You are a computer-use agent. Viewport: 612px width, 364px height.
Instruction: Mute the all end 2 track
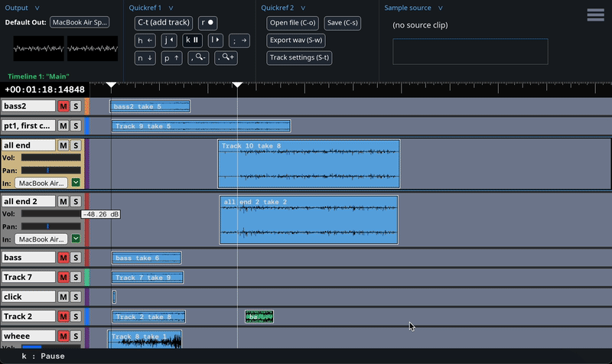[63, 201]
